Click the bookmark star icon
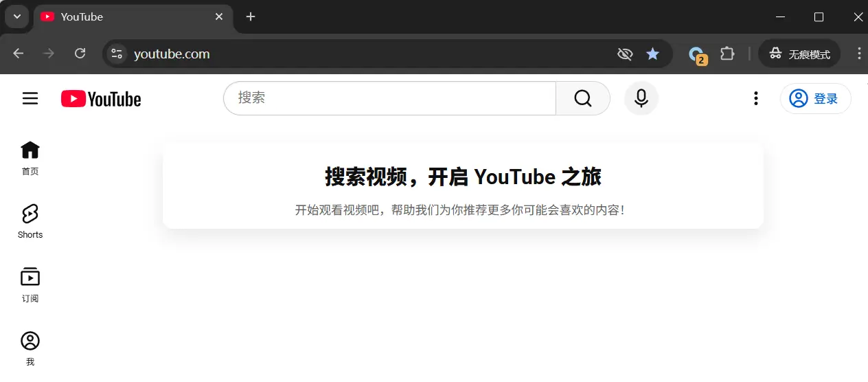868x382 pixels. [x=652, y=54]
